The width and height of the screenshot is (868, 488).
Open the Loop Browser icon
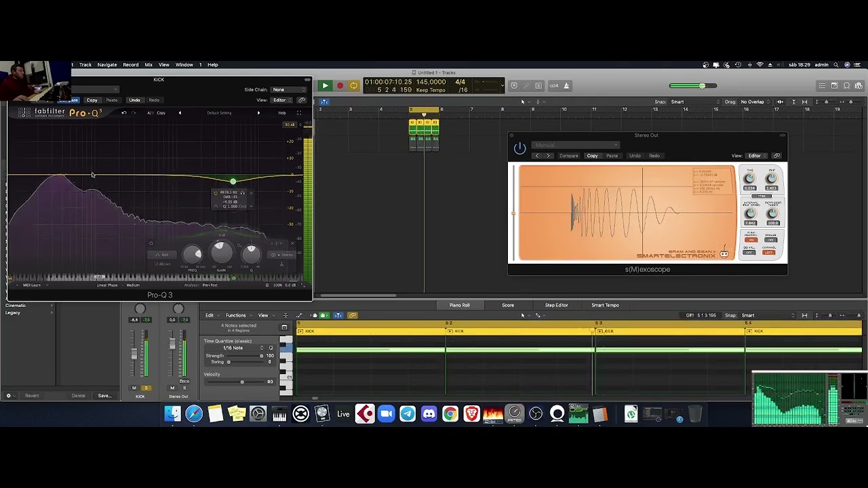click(847, 85)
